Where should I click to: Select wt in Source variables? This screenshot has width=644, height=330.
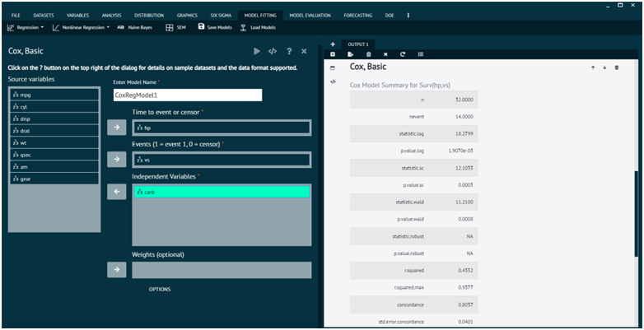pos(54,143)
